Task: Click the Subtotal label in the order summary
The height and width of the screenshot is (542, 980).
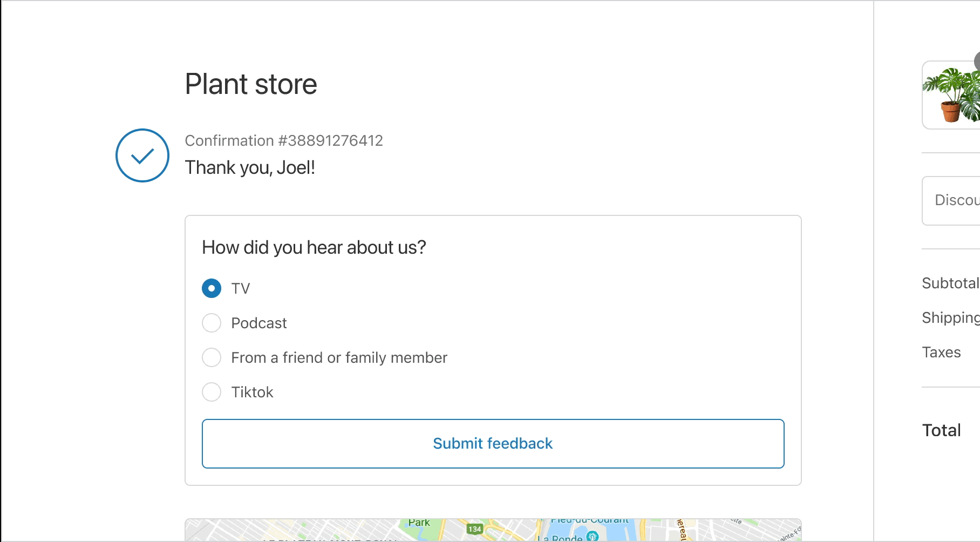Action: (x=950, y=283)
